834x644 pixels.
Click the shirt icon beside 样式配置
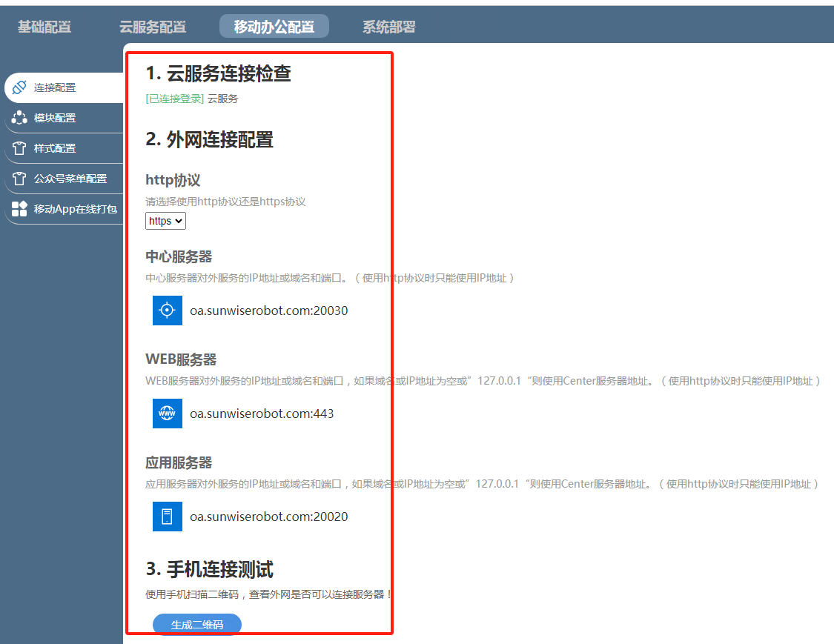tap(19, 147)
